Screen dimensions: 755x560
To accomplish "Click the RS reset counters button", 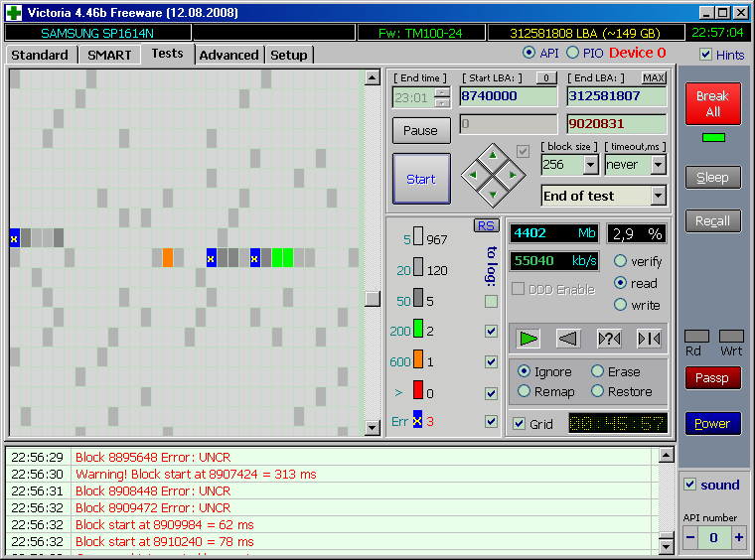I will point(486,225).
